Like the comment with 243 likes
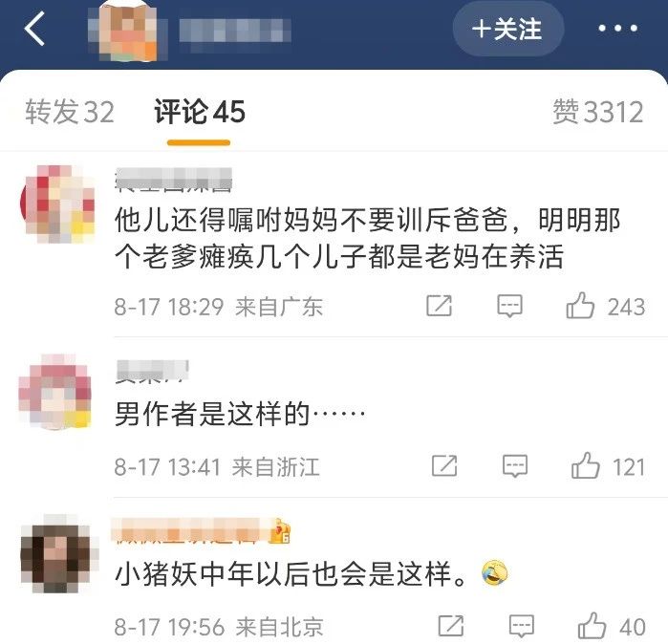The width and height of the screenshot is (668, 644). click(580, 306)
